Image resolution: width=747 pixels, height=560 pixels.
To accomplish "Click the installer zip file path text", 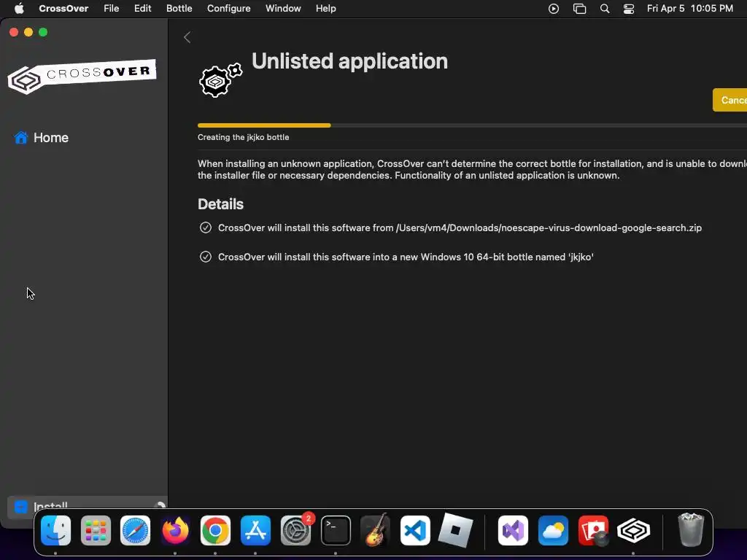I will pos(549,227).
